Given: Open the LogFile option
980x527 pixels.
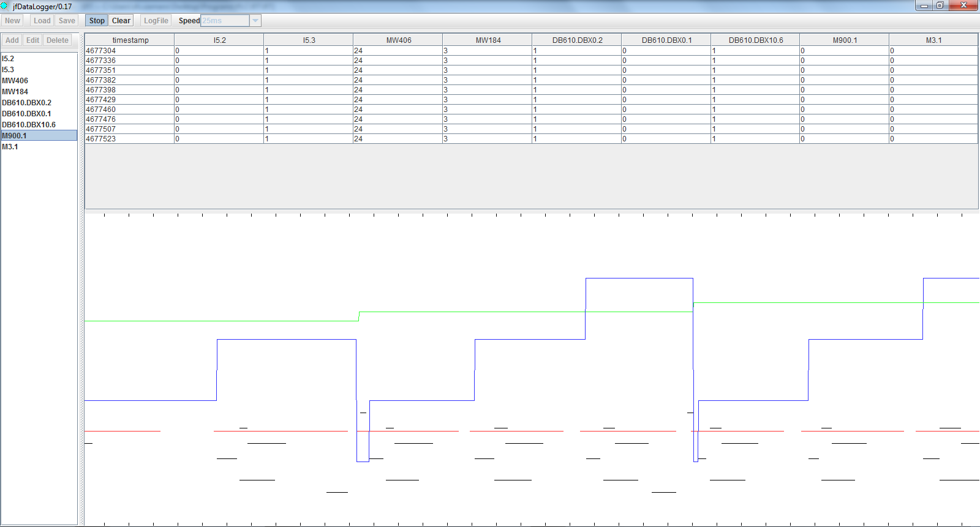Looking at the screenshot, I should 156,21.
